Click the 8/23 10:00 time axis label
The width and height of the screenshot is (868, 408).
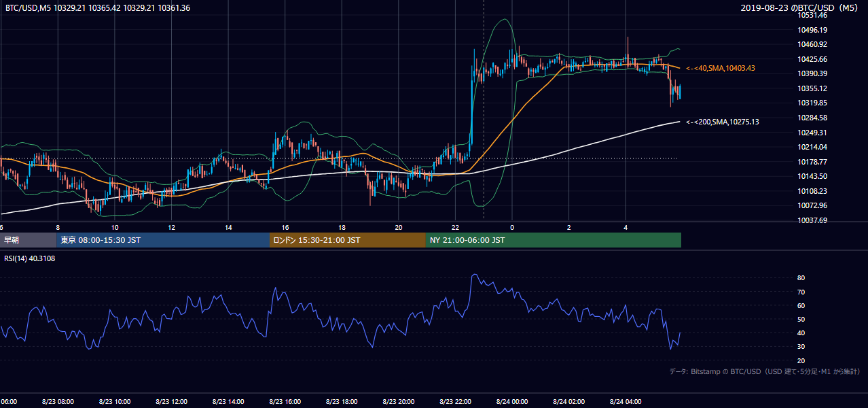click(114, 401)
